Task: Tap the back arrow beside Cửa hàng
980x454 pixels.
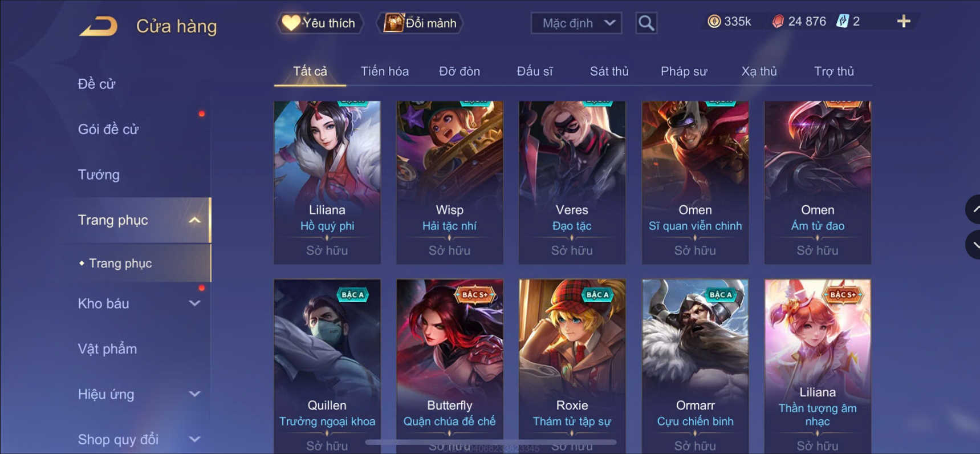Action: (99, 26)
